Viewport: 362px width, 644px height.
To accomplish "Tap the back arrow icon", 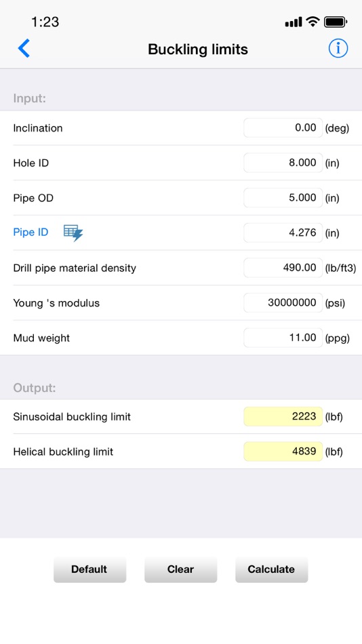I will [24, 48].
